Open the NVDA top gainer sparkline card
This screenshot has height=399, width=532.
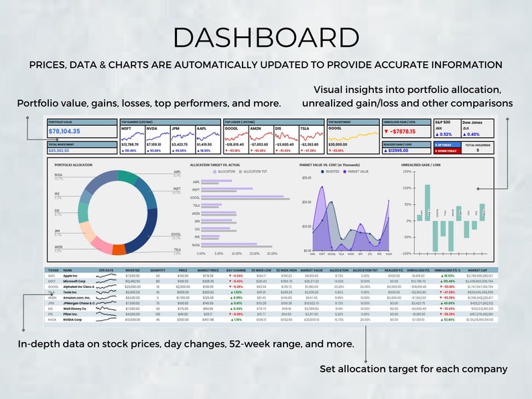(157, 140)
